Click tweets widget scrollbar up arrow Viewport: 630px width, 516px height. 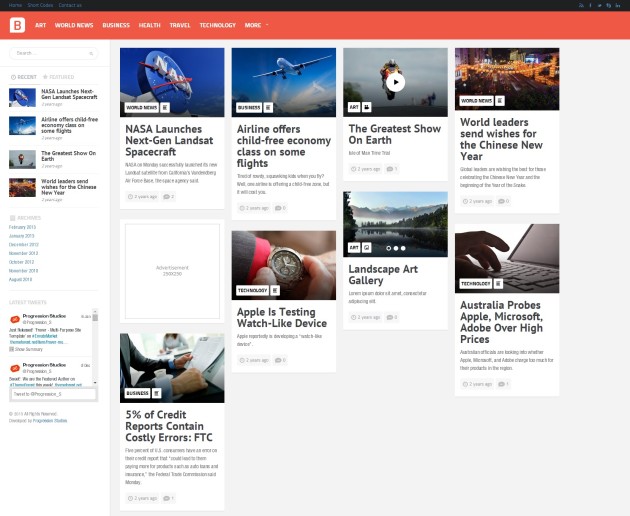click(x=95, y=311)
